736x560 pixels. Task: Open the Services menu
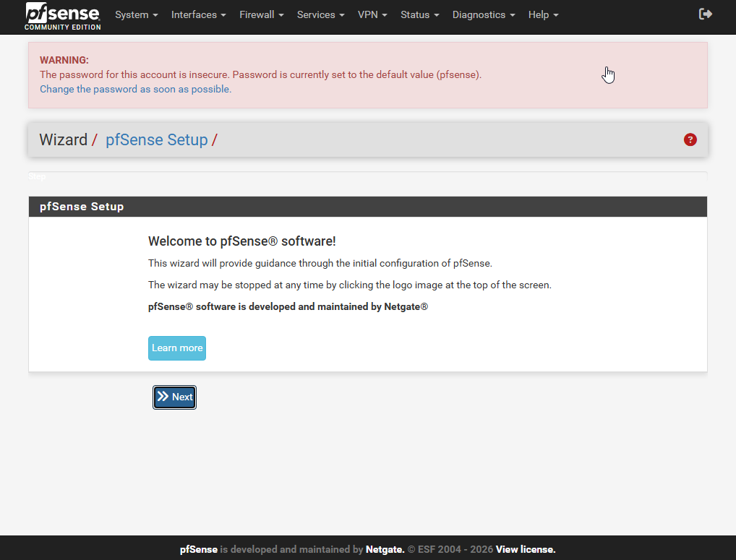320,14
